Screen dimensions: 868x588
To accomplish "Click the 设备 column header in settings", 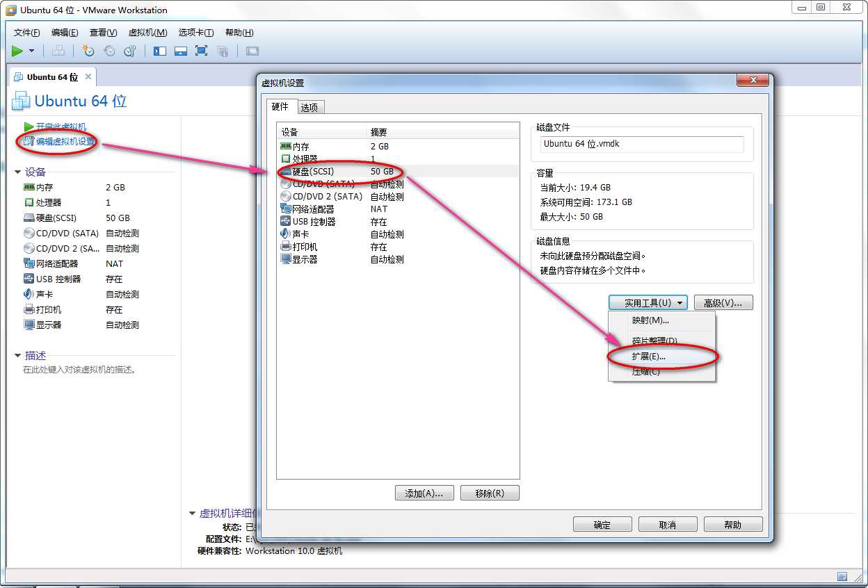I will pos(322,132).
